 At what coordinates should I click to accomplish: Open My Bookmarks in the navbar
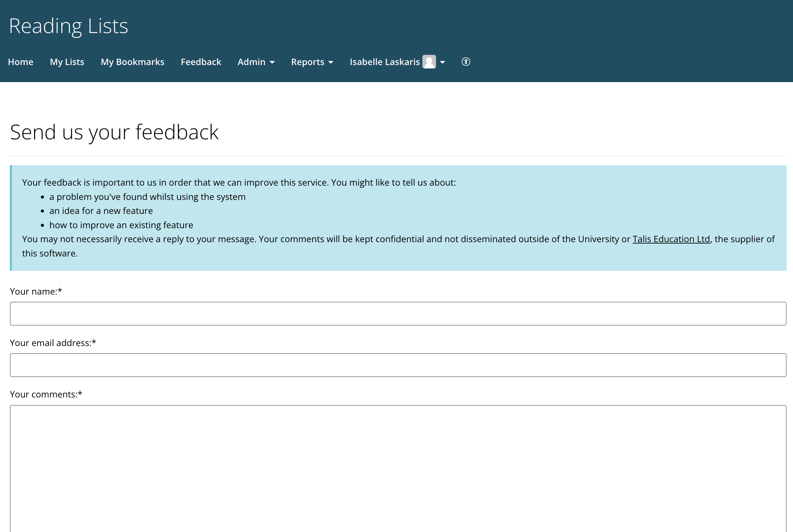133,62
